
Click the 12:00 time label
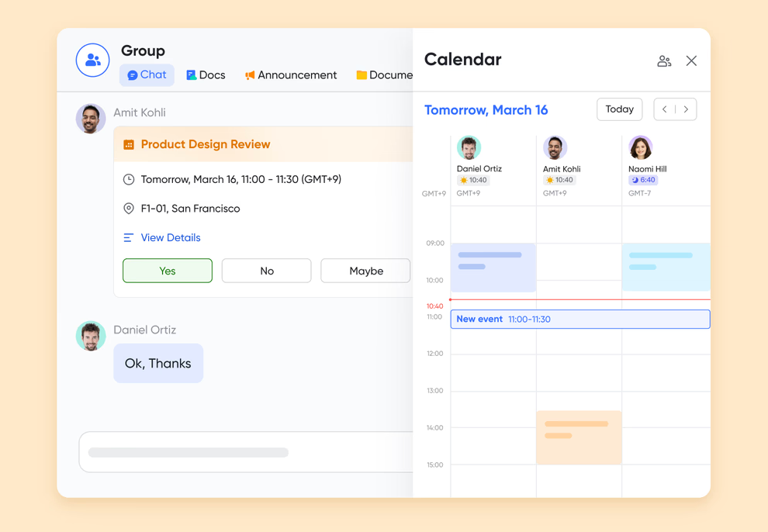pyautogui.click(x=435, y=354)
